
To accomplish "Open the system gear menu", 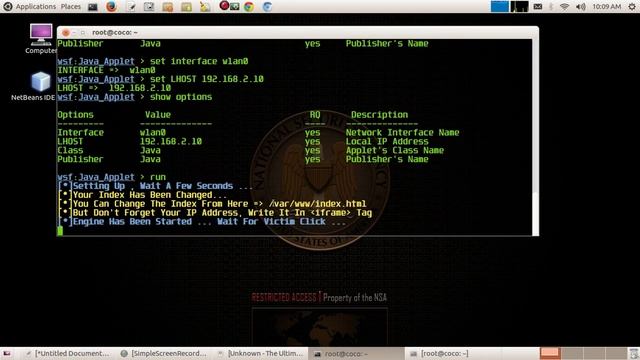I will [632, 7].
